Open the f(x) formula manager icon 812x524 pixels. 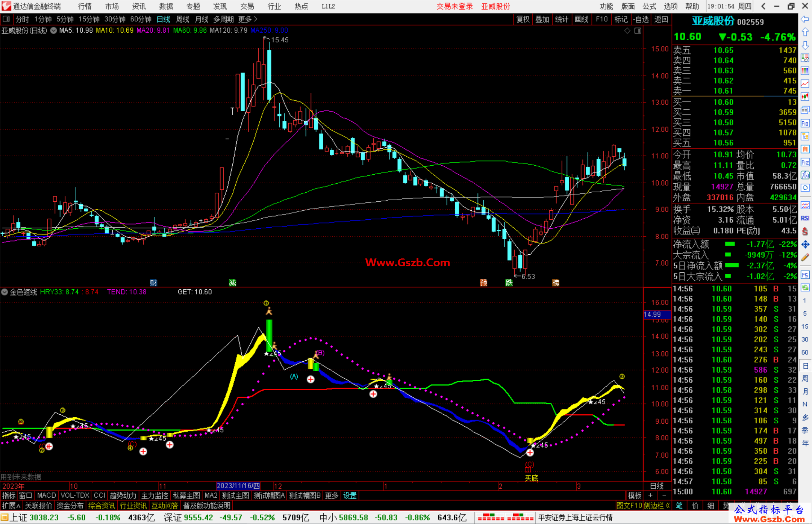(x=805, y=175)
